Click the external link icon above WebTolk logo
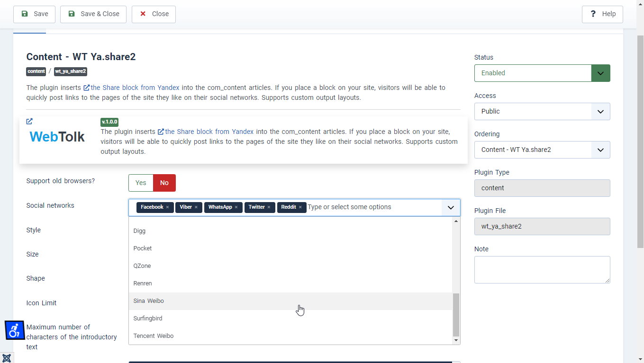644x363 pixels. pos(29,122)
